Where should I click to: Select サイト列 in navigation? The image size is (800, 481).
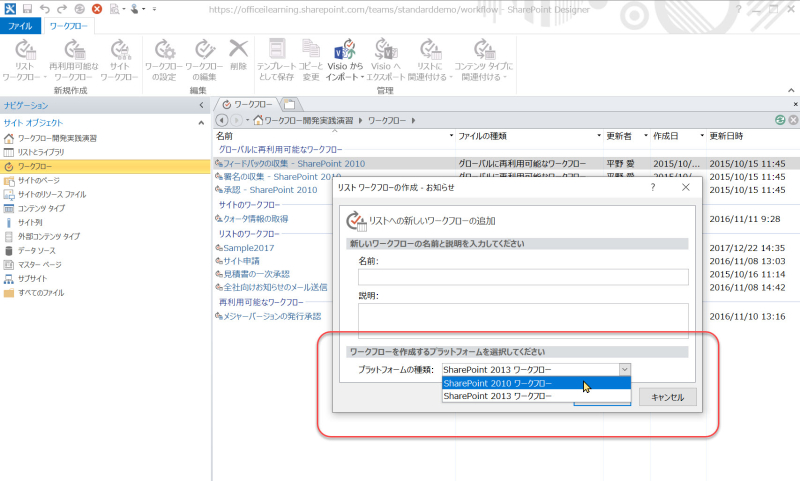(x=30, y=222)
